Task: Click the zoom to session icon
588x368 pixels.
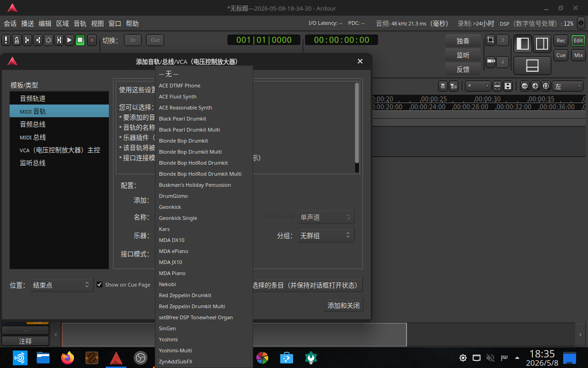Action: (x=546, y=86)
